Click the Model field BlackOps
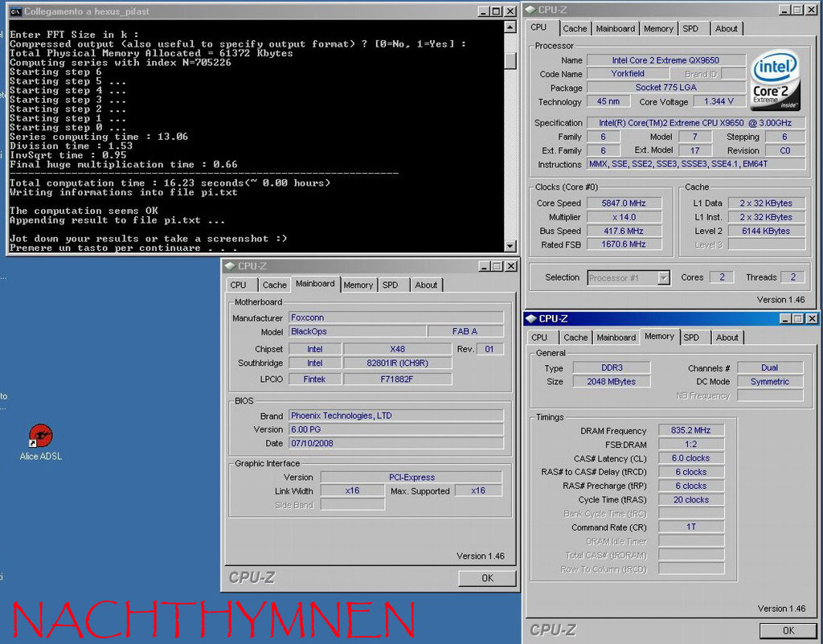This screenshot has height=644, width=823. pos(357,331)
